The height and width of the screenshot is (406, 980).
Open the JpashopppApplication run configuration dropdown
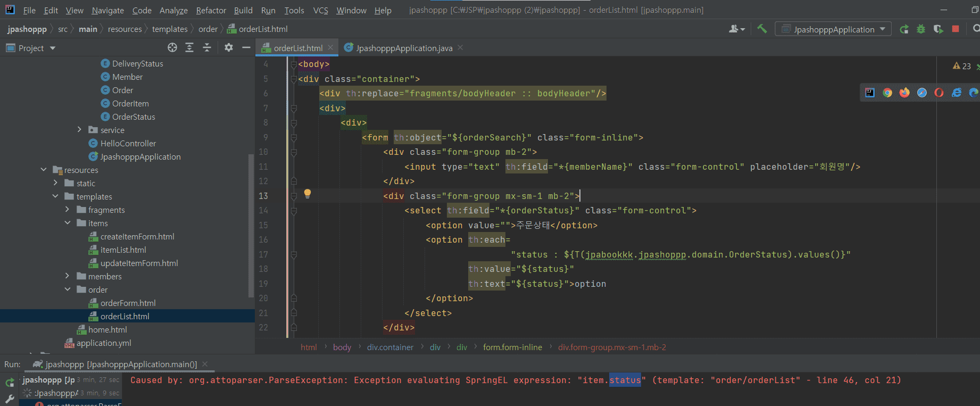[x=833, y=29]
